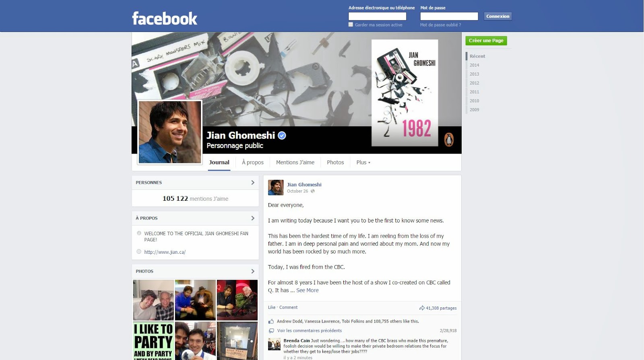Jump to 2012 in the timeline
Screen dimensions: 644x360
(474, 83)
